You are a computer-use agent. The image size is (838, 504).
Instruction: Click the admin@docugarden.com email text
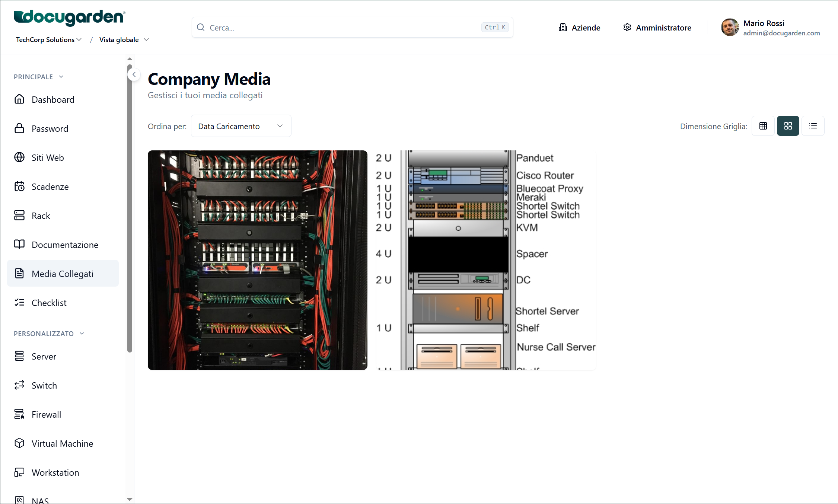pyautogui.click(x=781, y=33)
